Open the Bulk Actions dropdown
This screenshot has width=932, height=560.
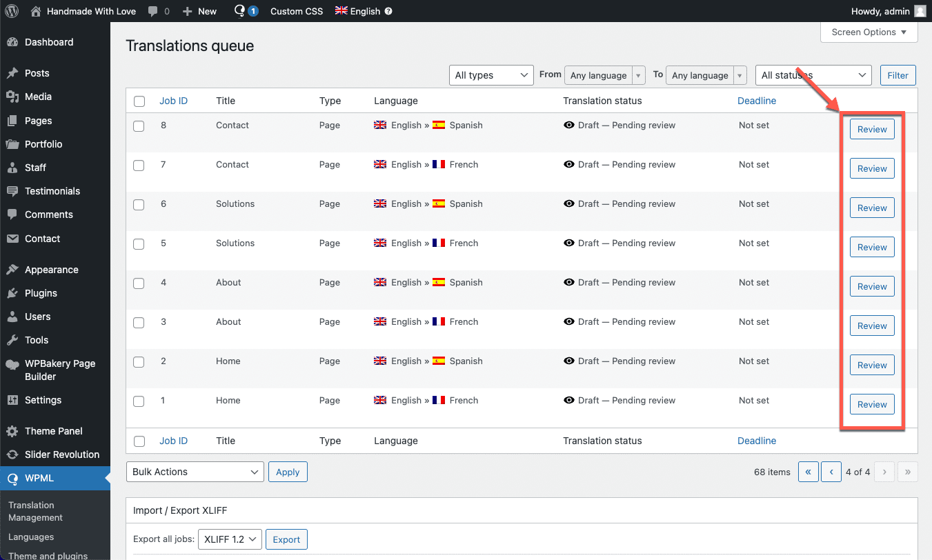coord(195,472)
